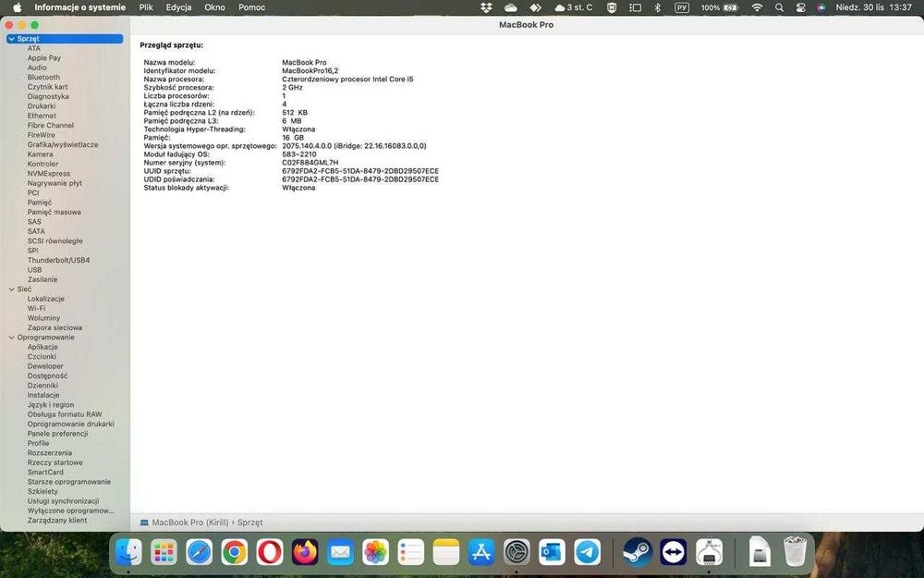Select NVMExpress in the sidebar
Viewport: 924px width, 578px height.
[x=48, y=174]
